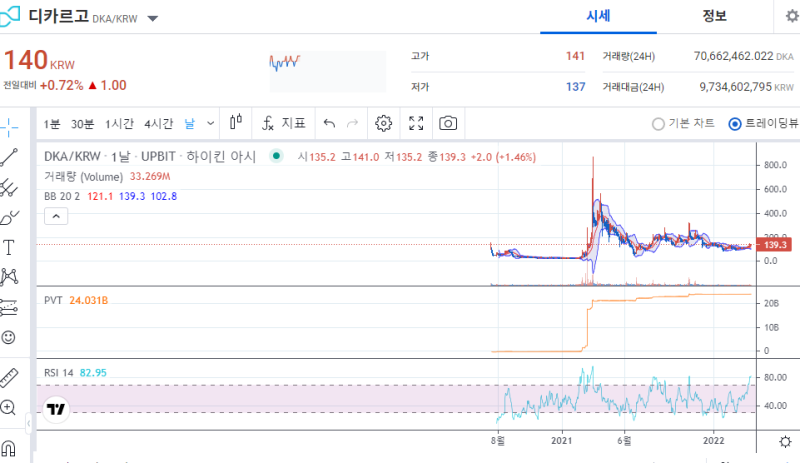The width and height of the screenshot is (800, 463).
Task: Expand the time interval dropdown chevron
Action: point(210,124)
